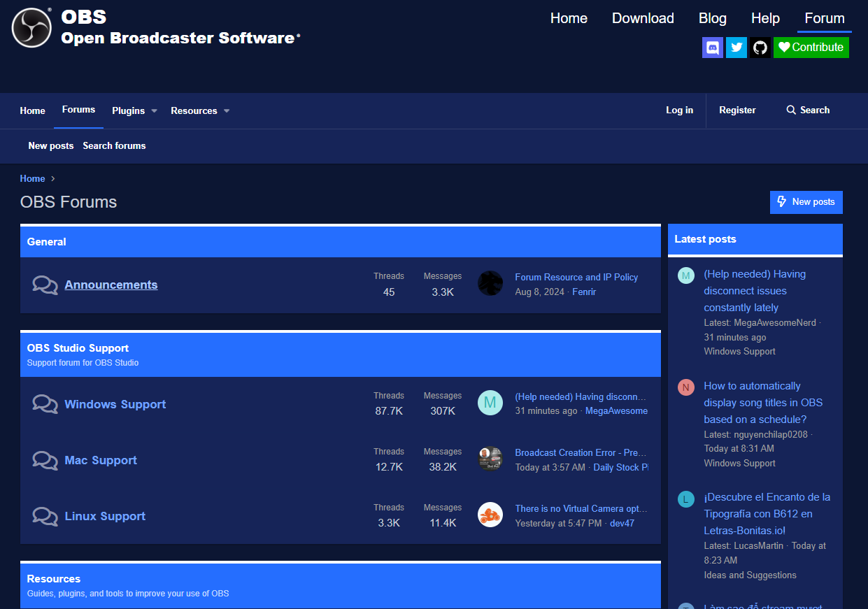Click the Linux Support speech-bubble icon
The image size is (868, 609).
coord(45,516)
